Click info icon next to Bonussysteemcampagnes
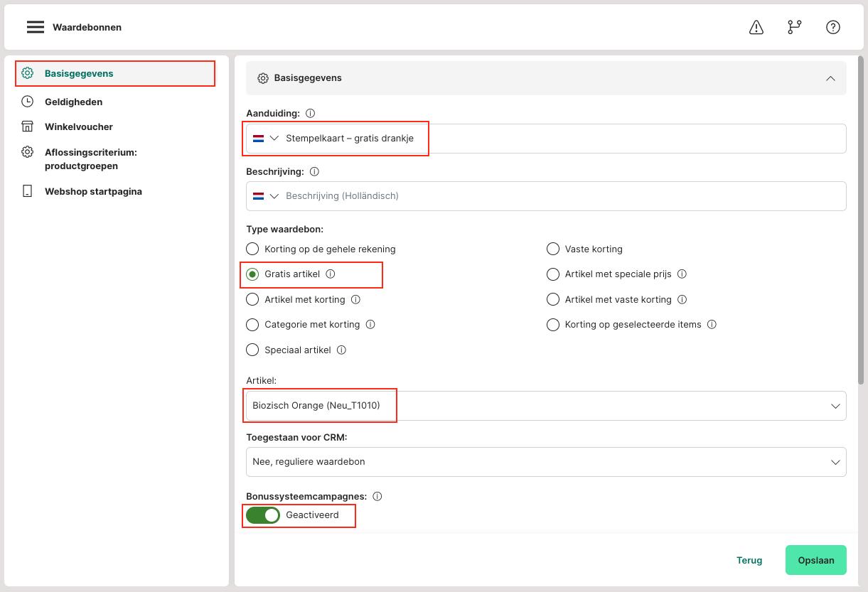 point(377,497)
